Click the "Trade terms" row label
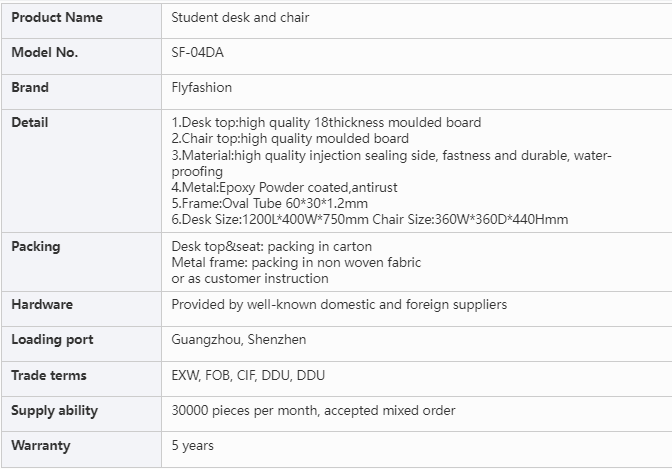Screen dimensions: 672x469 [49, 376]
